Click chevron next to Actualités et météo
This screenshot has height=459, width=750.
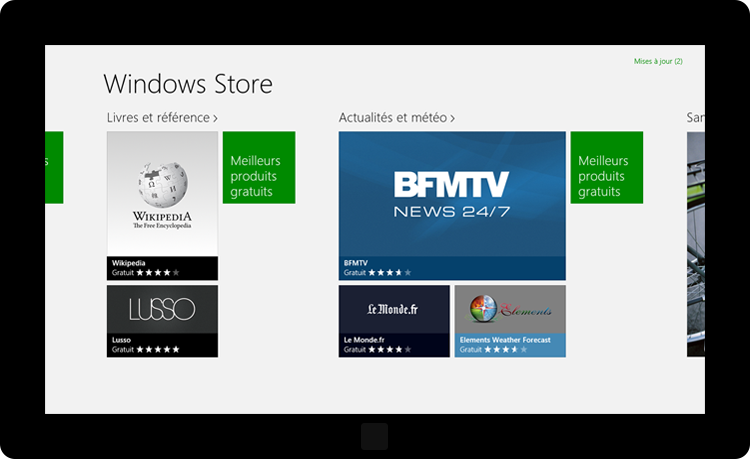(x=452, y=118)
